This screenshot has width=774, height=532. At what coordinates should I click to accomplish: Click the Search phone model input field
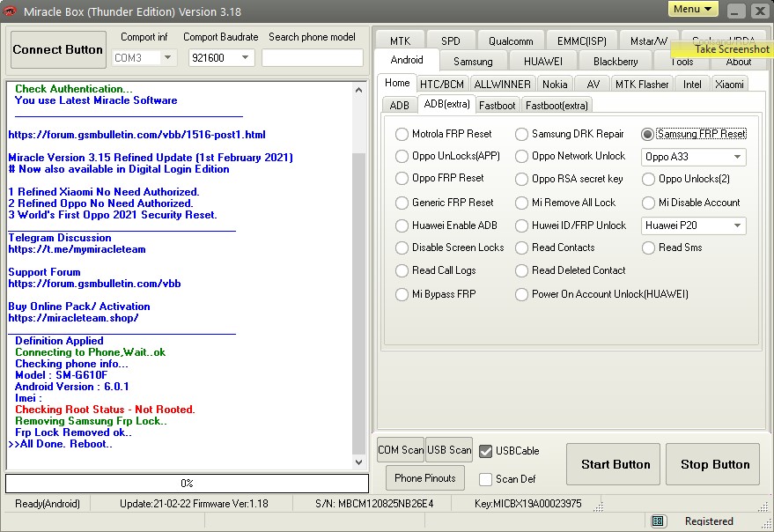[313, 58]
